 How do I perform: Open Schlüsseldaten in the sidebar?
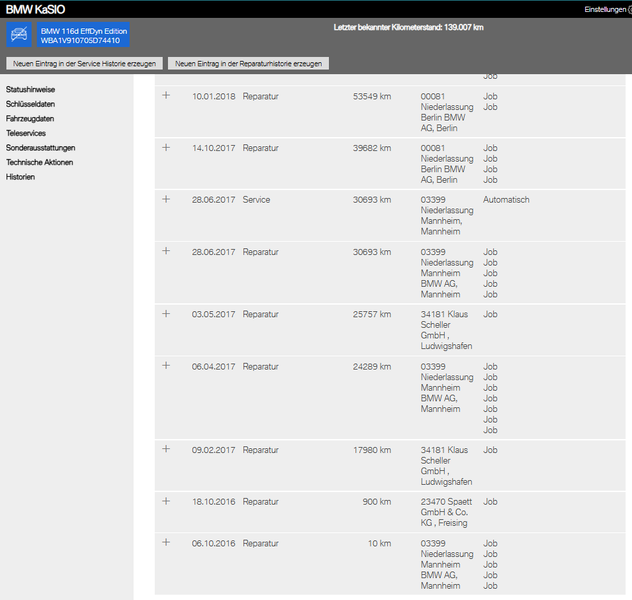pyautogui.click(x=30, y=104)
